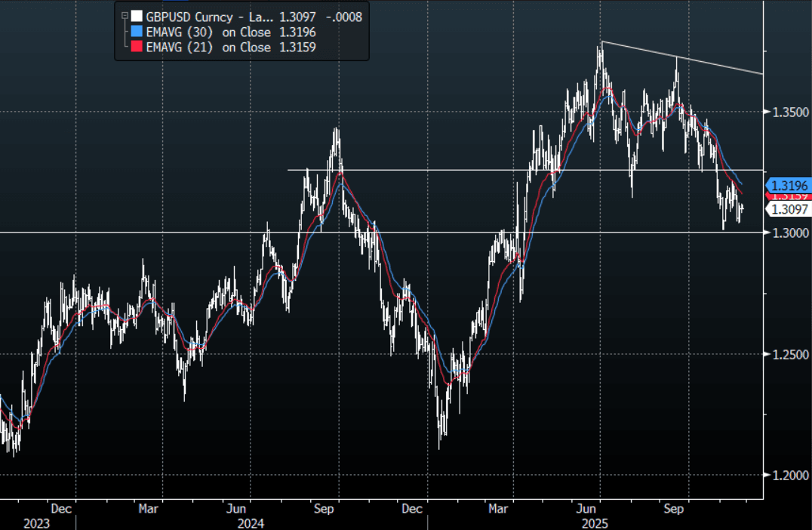
Task: Click the red EMAVG (21) color swatch
Action: [136, 47]
